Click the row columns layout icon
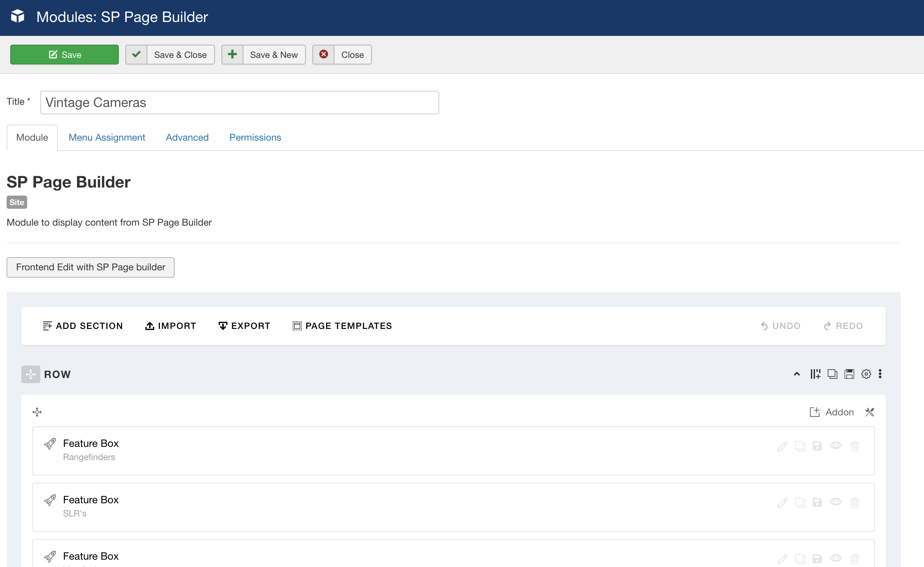 coord(815,374)
